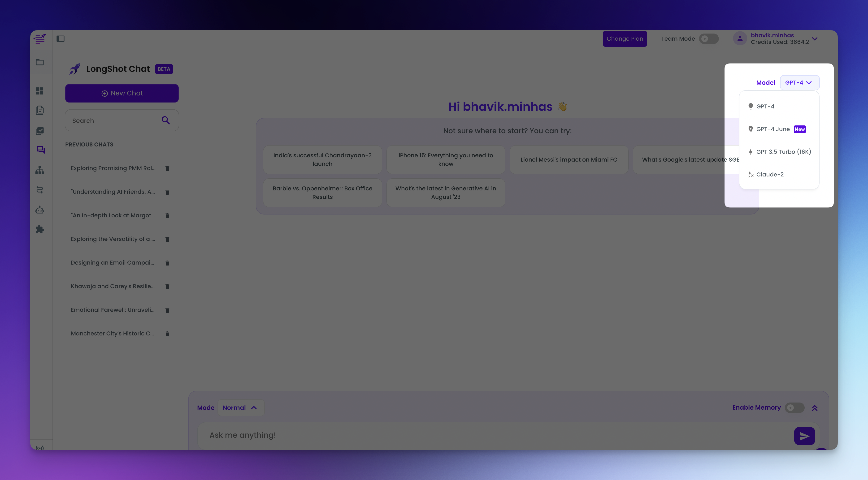Screen dimensions: 868x480
Task: Delete the 'Emotional Farewell: Unraveli...' chat
Action: click(x=167, y=310)
